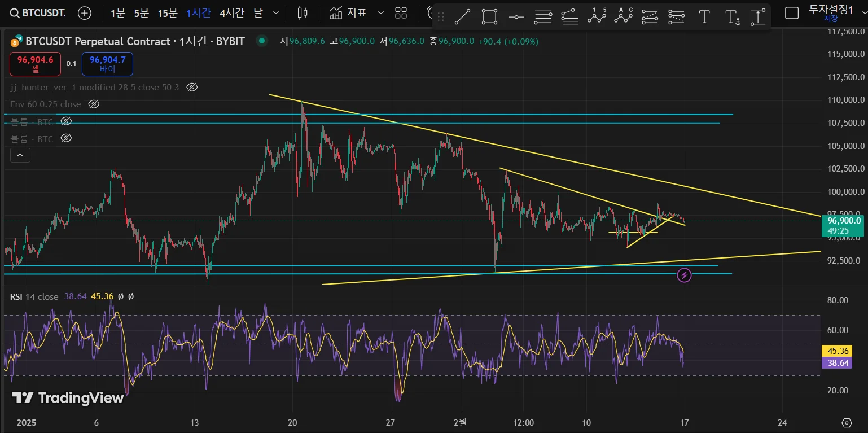Image resolution: width=868 pixels, height=433 pixels.
Task: Click the blue 바이 buy price button
Action: (107, 64)
